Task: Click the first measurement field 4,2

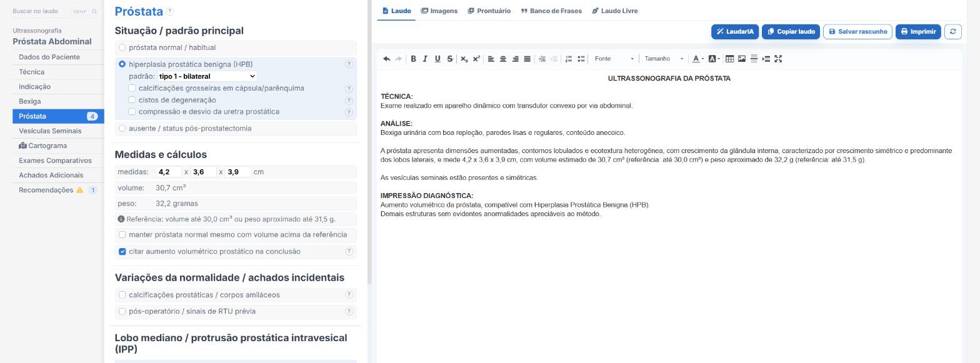Action: 168,172
